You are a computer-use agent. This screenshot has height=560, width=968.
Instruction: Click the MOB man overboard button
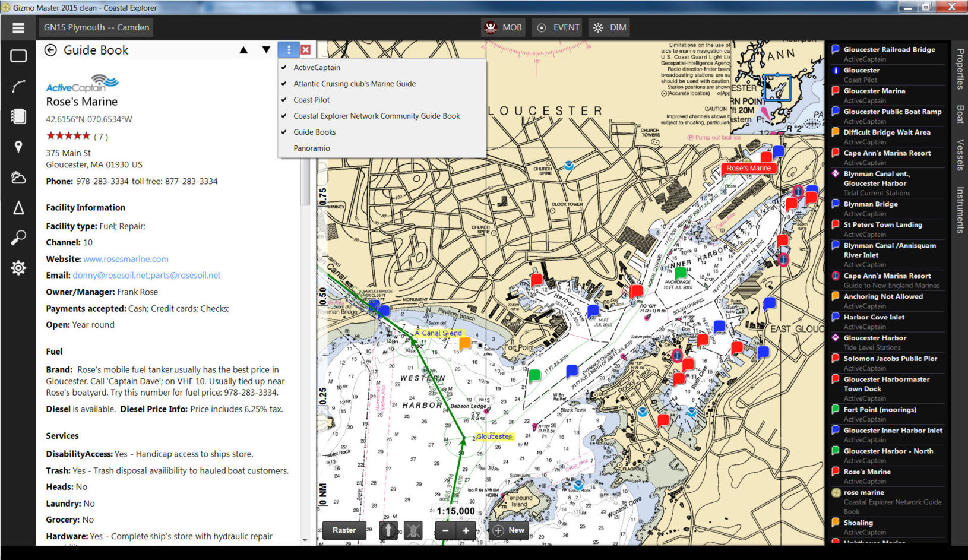point(503,27)
